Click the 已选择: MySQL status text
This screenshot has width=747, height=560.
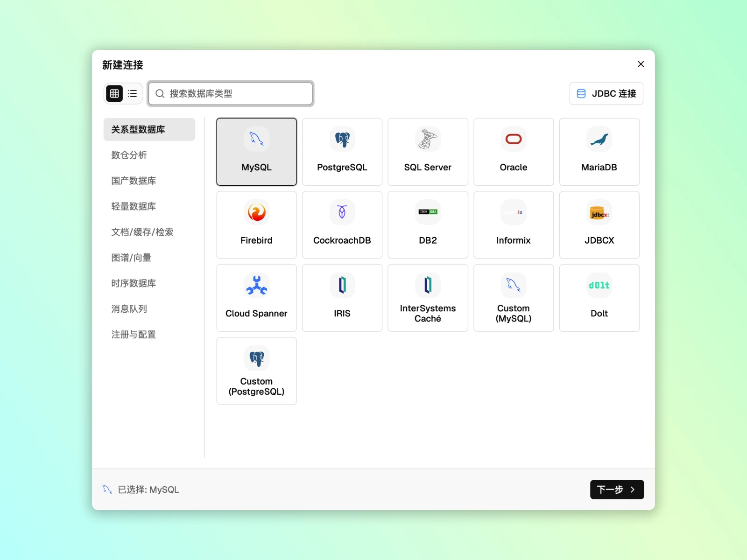[148, 490]
